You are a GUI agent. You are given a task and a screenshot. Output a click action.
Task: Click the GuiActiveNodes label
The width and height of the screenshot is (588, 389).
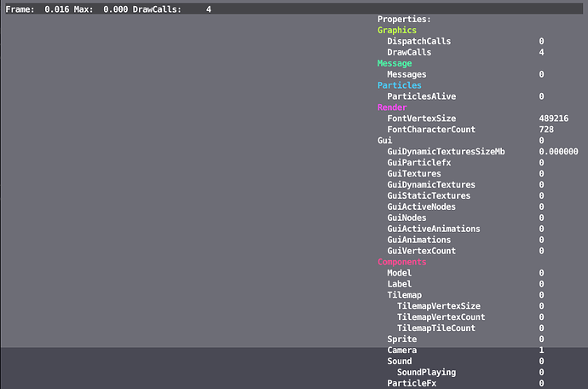coord(421,206)
